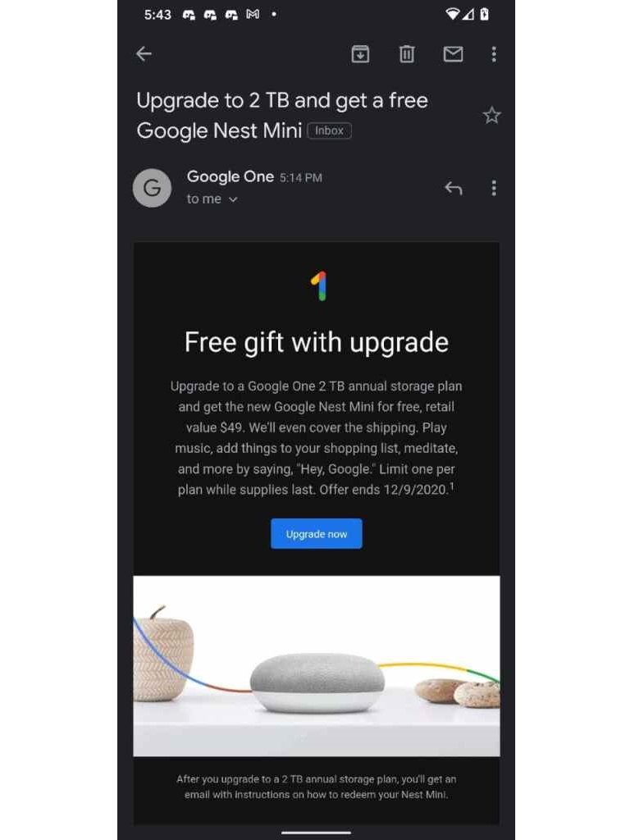Mark email as unread via envelope icon
The image size is (644, 840).
pos(454,54)
